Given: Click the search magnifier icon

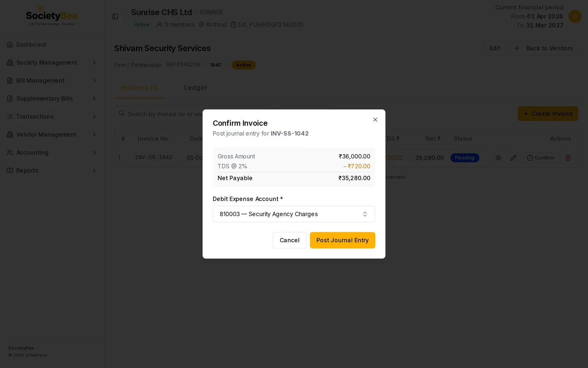Looking at the screenshot, I should point(122,113).
